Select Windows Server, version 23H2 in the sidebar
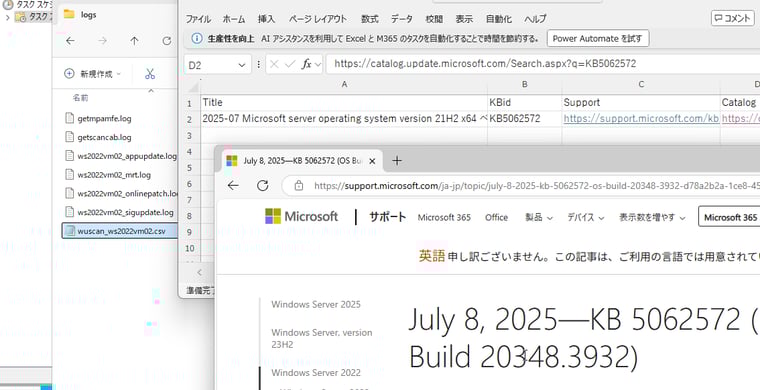The width and height of the screenshot is (760, 390). click(321, 338)
